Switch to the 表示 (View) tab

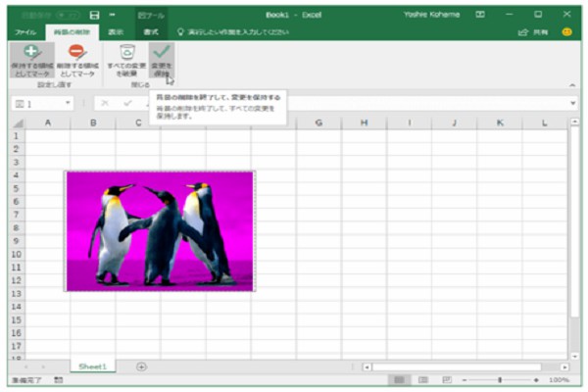(x=116, y=32)
